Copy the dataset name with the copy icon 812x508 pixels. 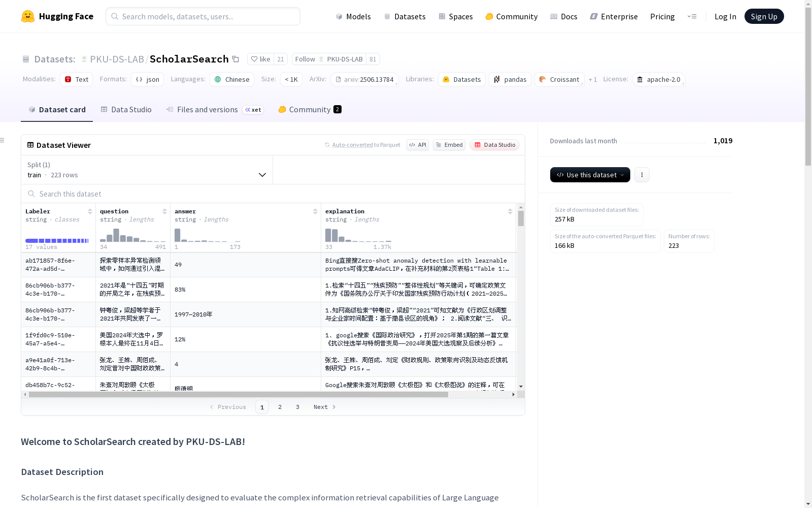click(x=235, y=59)
